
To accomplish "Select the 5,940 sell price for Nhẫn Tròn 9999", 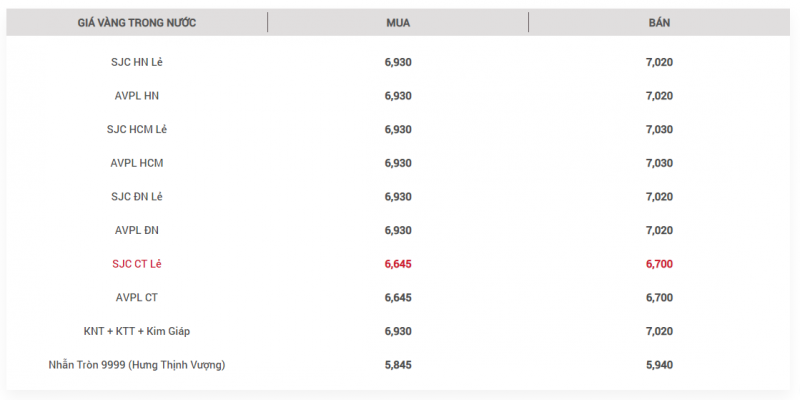I will (x=659, y=365).
